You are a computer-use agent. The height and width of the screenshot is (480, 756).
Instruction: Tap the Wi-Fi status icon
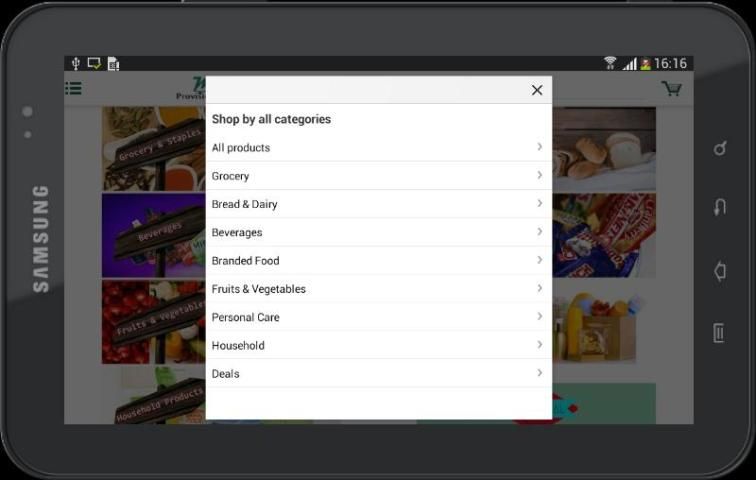609,63
